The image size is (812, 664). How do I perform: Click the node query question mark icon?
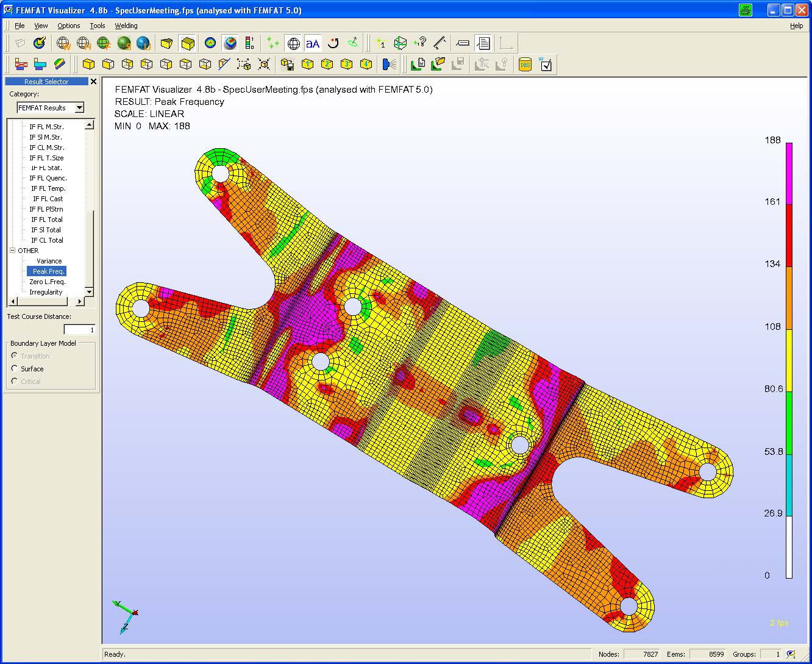pos(420,43)
